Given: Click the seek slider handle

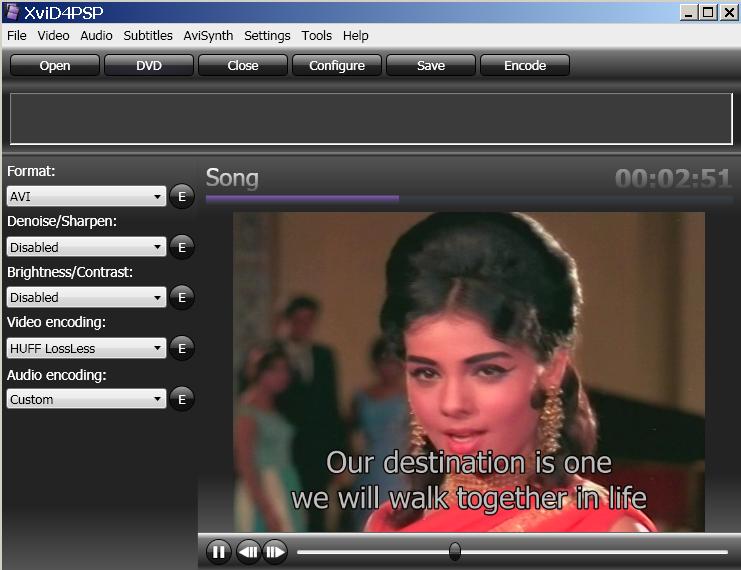Looking at the screenshot, I should tap(455, 551).
